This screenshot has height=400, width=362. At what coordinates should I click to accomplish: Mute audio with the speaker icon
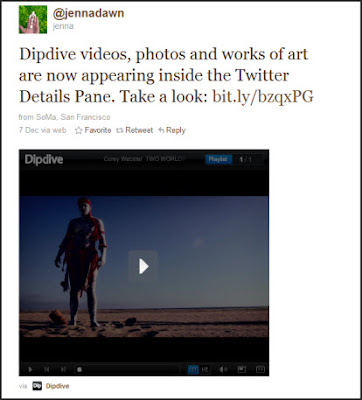point(223,369)
